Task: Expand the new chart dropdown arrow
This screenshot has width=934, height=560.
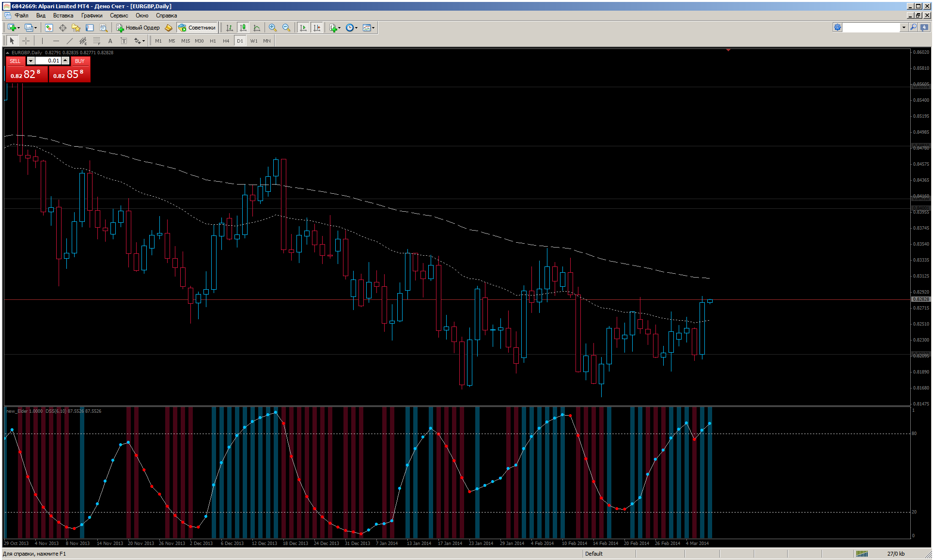Action: coord(18,28)
